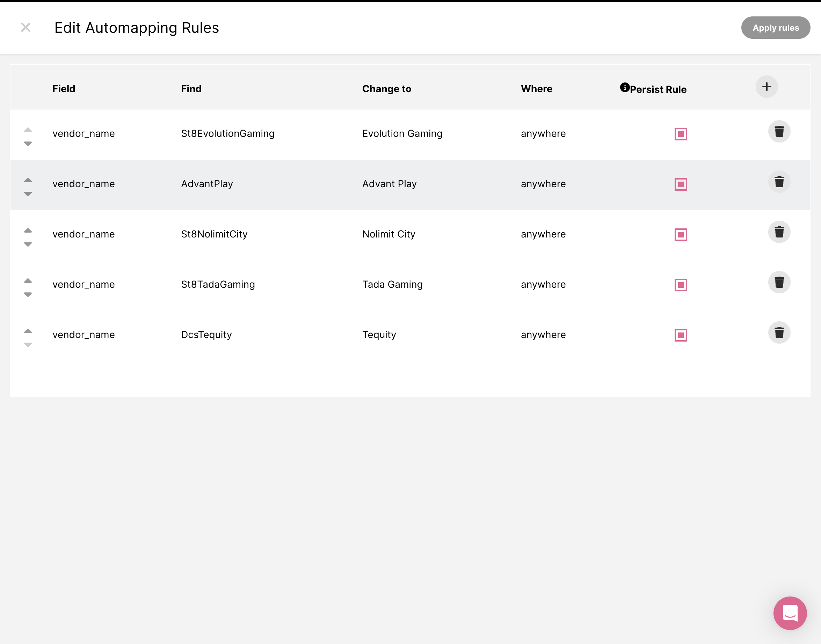Viewport: 821px width, 644px height.
Task: Move DcsTequity rule up
Action: pos(28,331)
